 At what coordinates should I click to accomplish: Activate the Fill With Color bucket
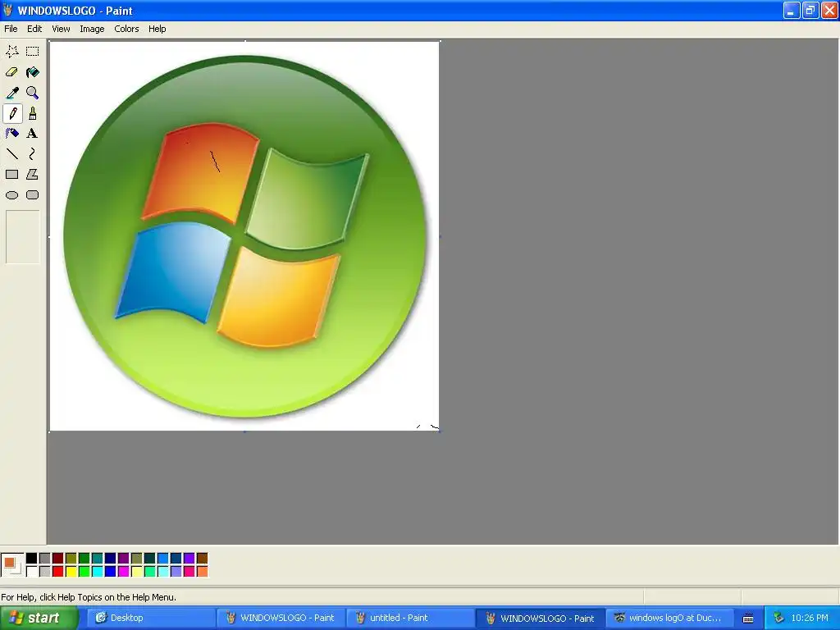(x=33, y=72)
